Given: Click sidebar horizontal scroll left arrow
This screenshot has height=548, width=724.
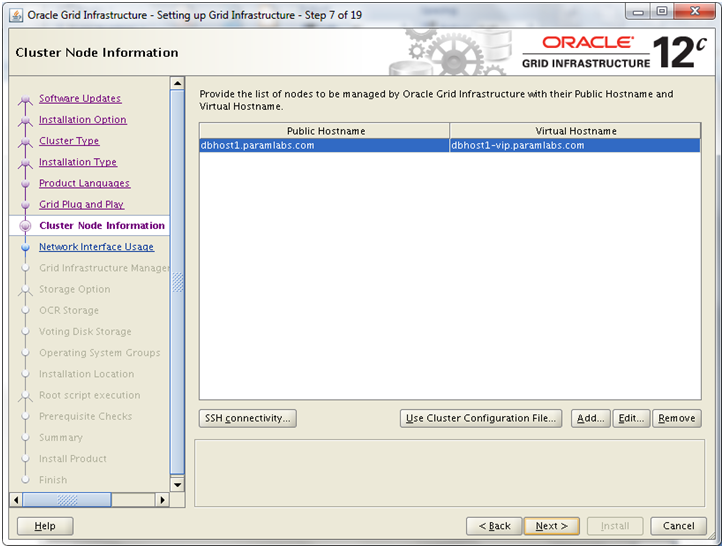Looking at the screenshot, I should point(16,500).
